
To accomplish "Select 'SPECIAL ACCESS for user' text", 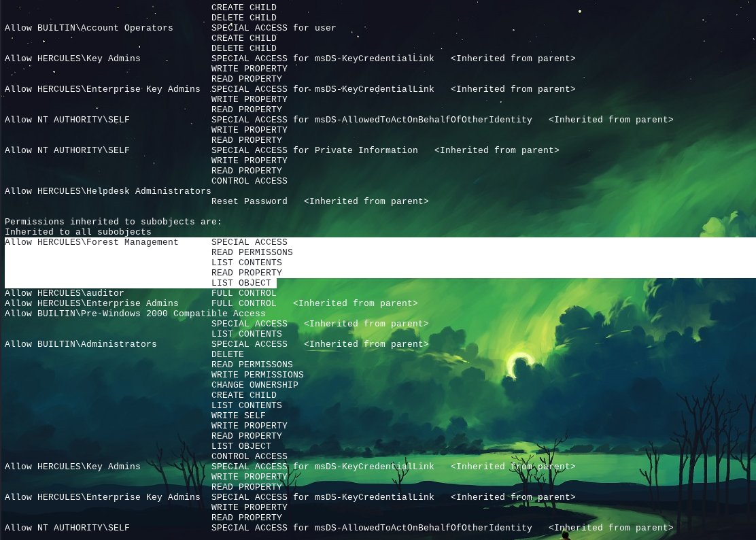I will pos(273,28).
